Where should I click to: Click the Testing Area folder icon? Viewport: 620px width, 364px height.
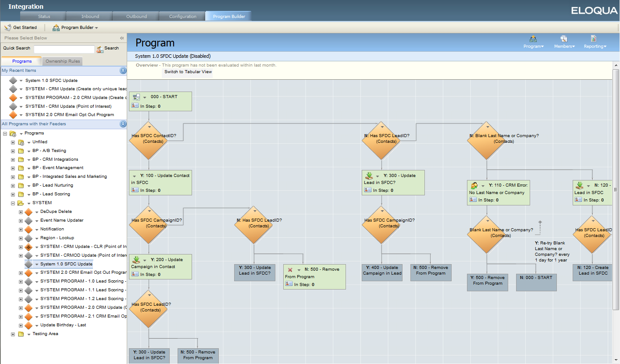point(21,334)
